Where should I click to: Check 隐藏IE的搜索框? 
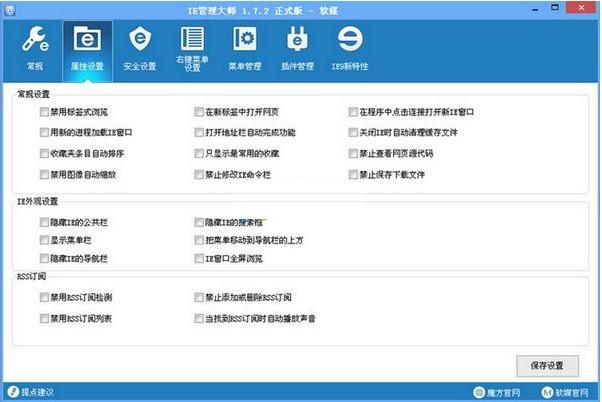point(199,222)
